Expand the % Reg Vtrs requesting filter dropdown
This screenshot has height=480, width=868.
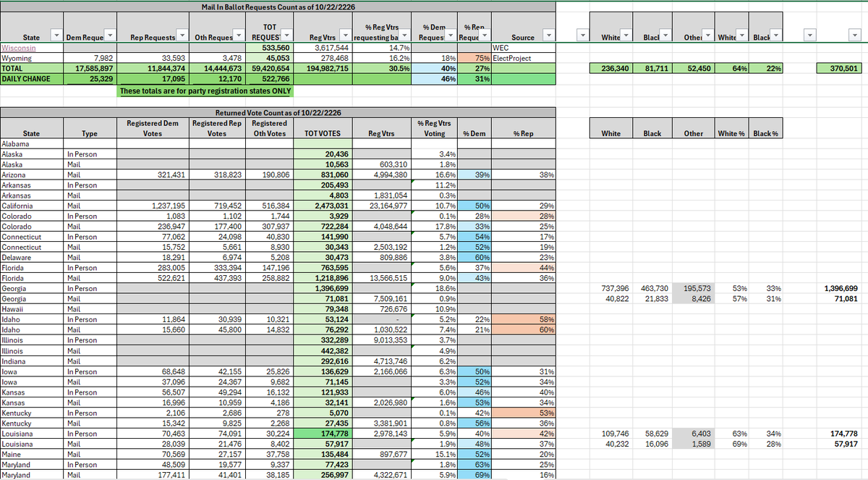click(404, 37)
